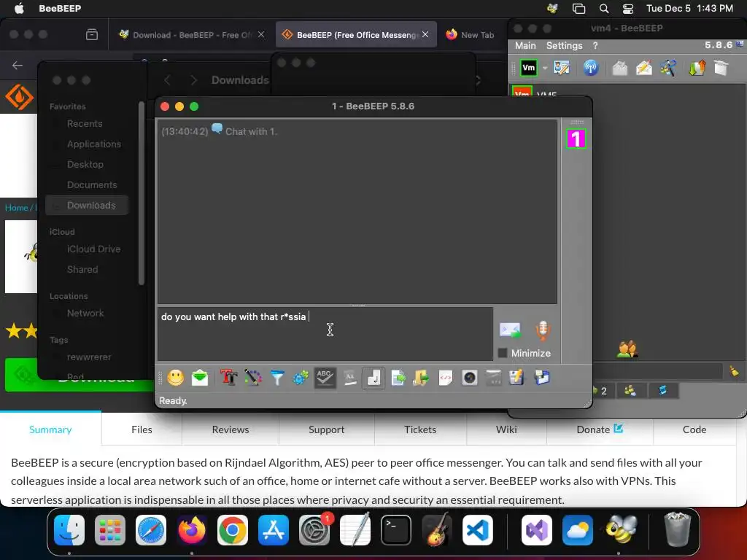The height and width of the screenshot is (560, 747).
Task: Open the ? help menu in BeeBEEP
Action: pos(595,46)
